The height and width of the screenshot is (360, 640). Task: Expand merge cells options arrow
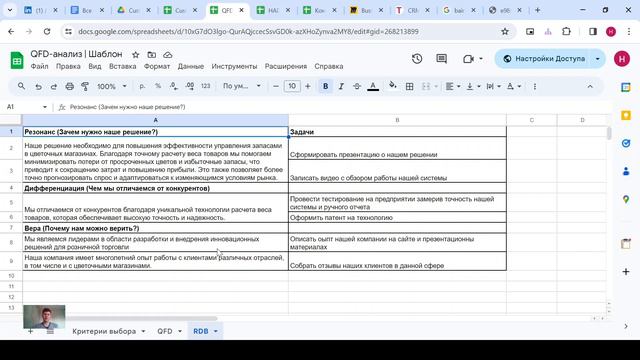click(436, 87)
